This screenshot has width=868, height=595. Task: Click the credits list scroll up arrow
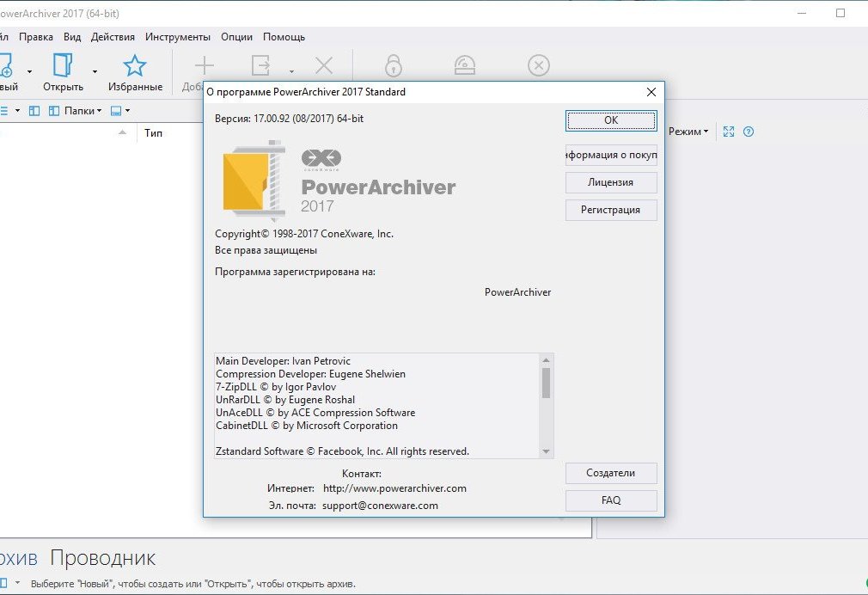(546, 360)
